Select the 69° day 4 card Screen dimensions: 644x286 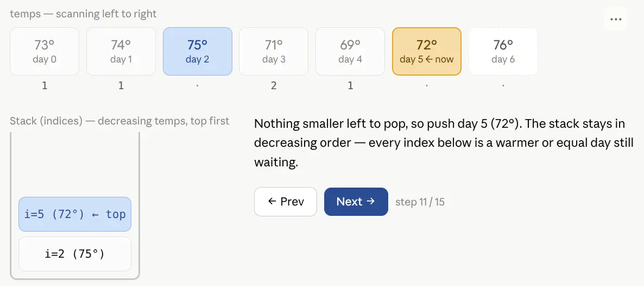pos(350,52)
